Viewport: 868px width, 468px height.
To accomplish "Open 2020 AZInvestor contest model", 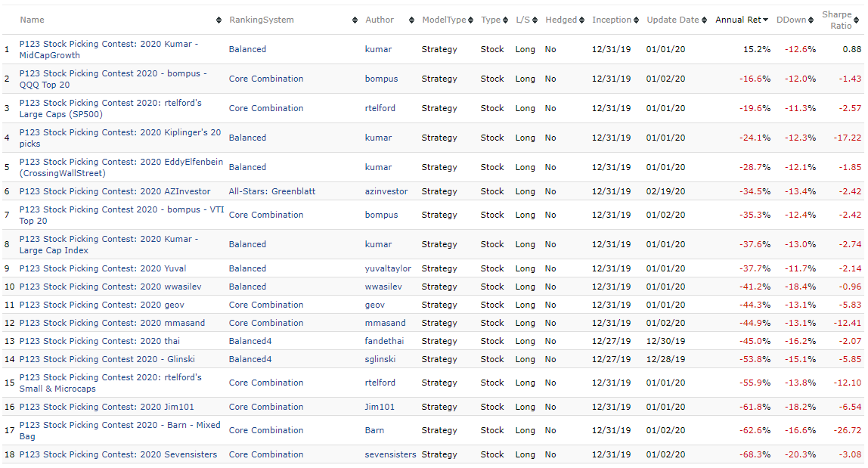I will 115,191.
